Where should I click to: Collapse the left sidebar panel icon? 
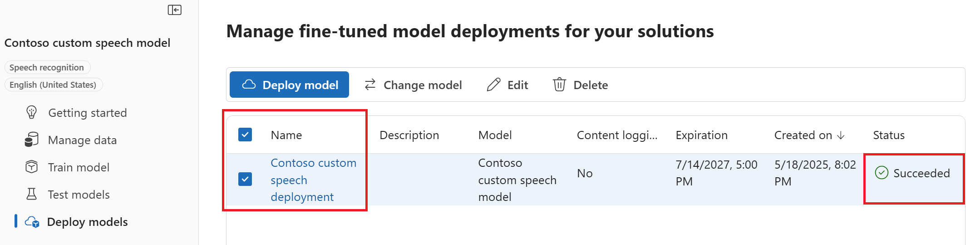[174, 10]
